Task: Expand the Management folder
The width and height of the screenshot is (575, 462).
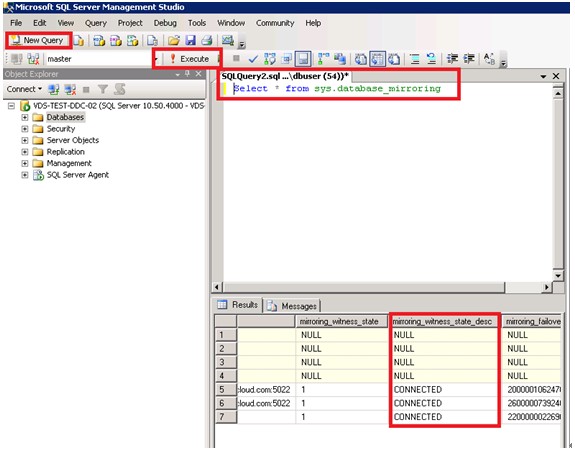Action: coord(25,164)
